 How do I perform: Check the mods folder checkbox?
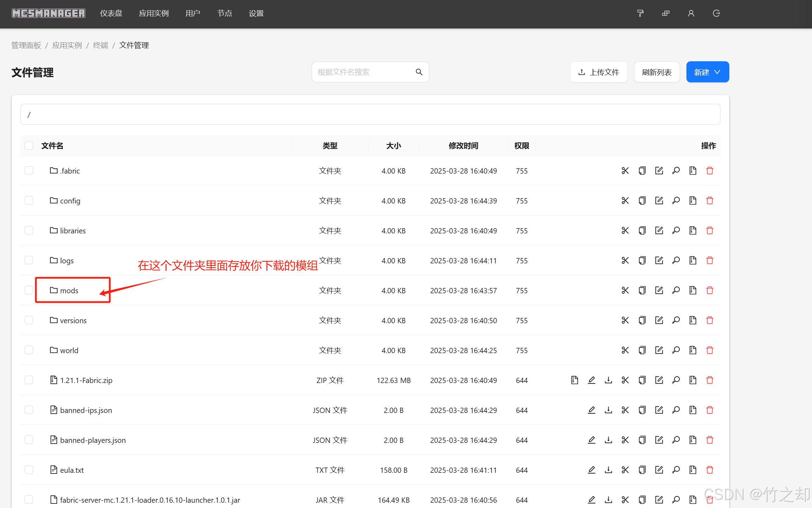tap(29, 290)
